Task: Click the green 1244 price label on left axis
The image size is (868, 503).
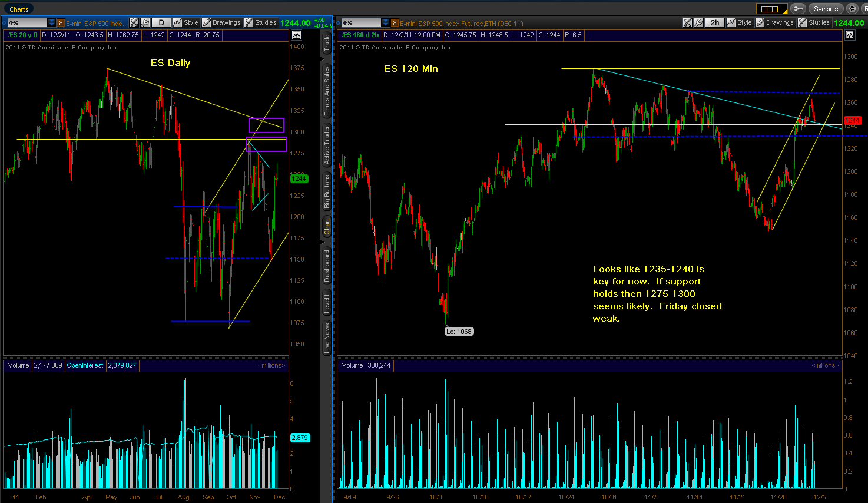Action: click(x=299, y=178)
